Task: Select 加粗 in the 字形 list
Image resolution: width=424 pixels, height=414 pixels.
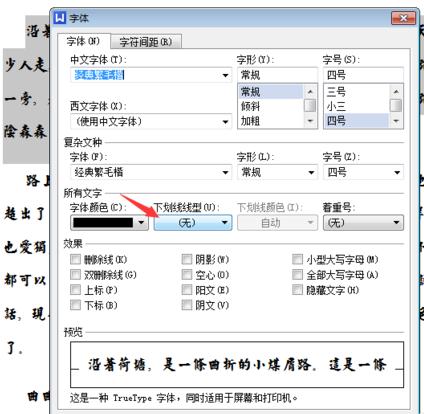Action: coord(270,121)
